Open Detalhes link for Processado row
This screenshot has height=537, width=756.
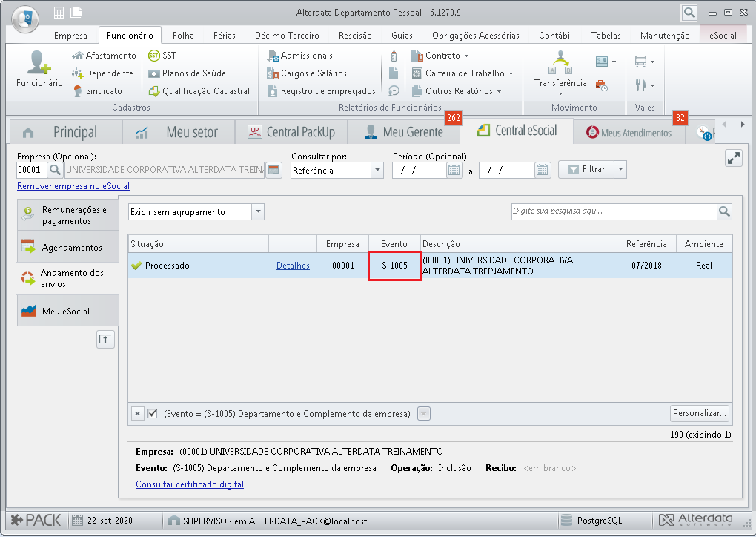click(x=293, y=266)
